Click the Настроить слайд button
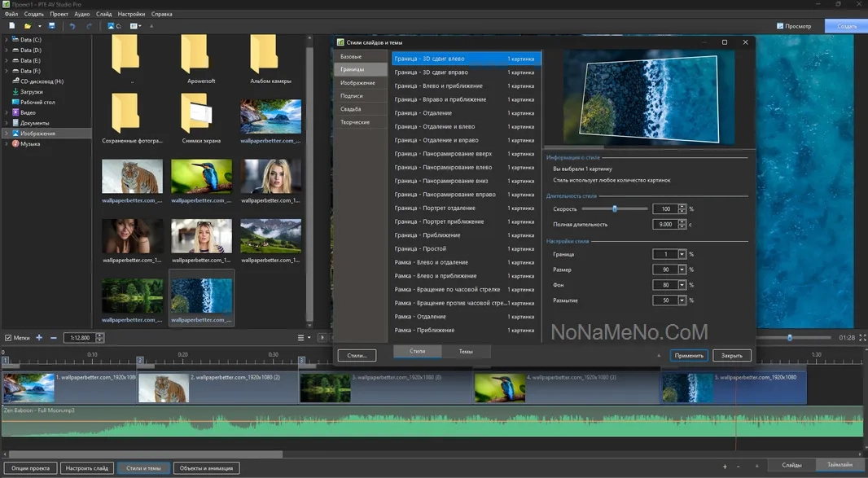The image size is (868, 478). (87, 468)
